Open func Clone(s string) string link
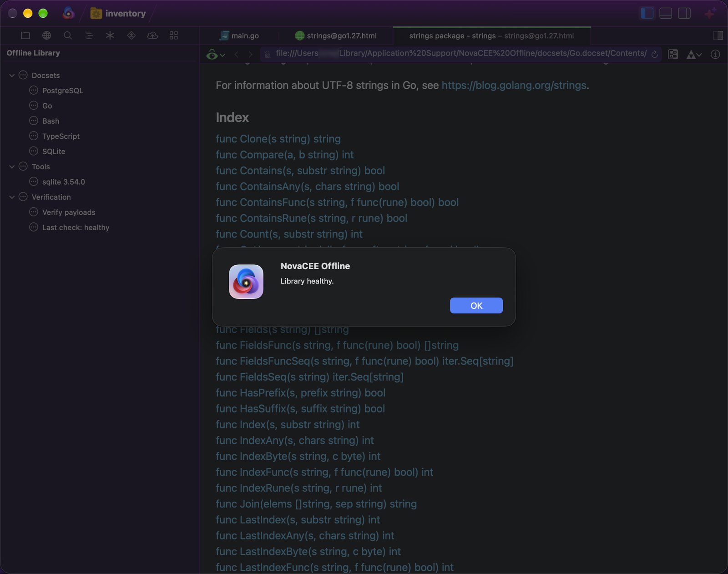This screenshot has width=728, height=574. 278,139
